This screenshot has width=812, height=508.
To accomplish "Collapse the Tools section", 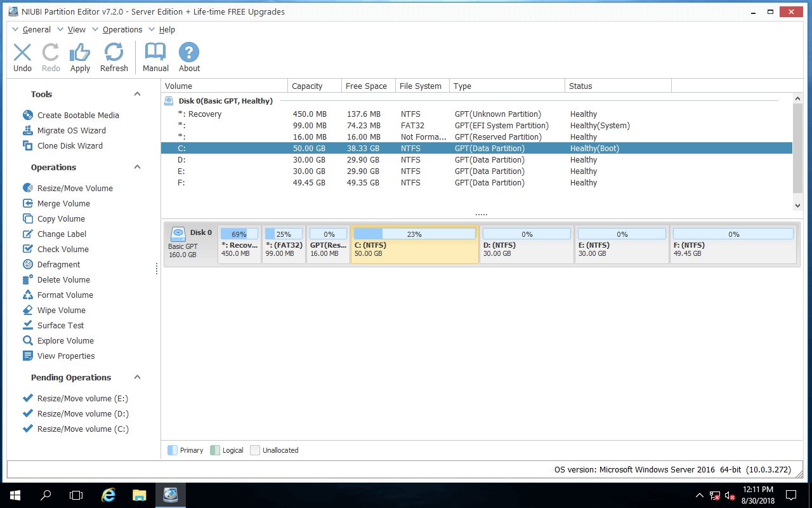I will click(x=137, y=94).
